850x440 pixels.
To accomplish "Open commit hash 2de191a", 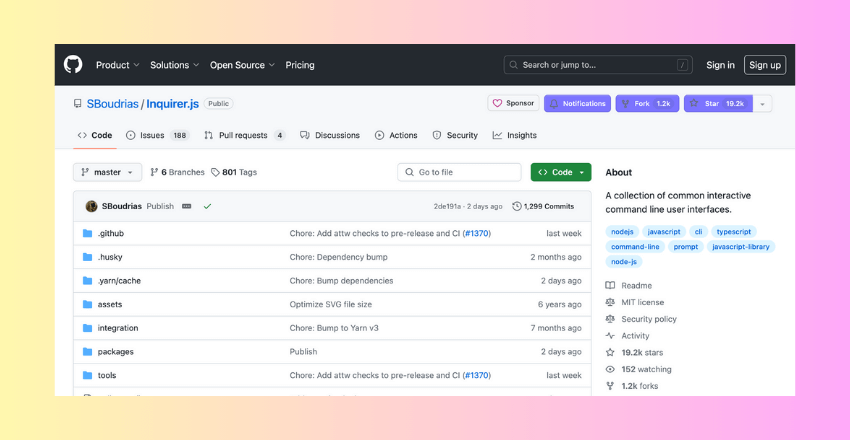I will [x=447, y=206].
